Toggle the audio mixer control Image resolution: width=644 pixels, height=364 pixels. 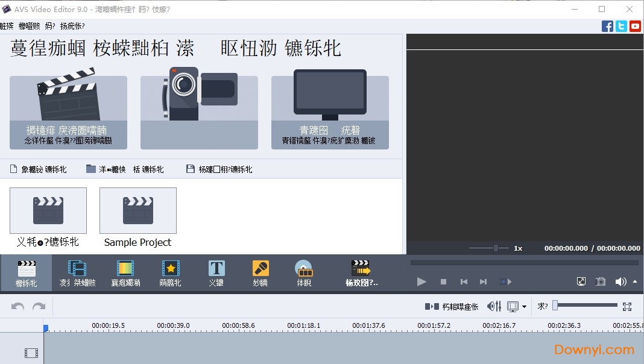pos(494,307)
